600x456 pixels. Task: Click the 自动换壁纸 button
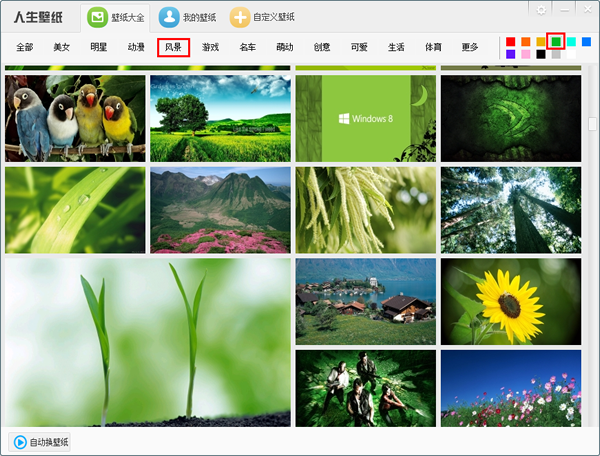point(40,441)
